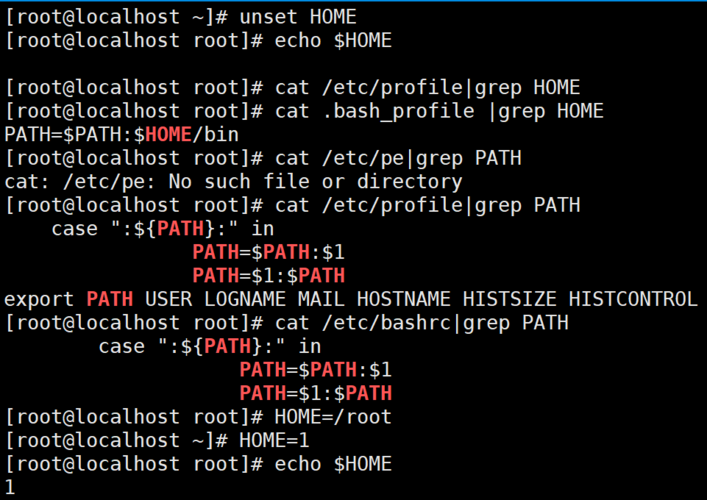Click the 'cat .bash_profile |grep HOME' command
Viewport: 707px width, 500px height.
(x=439, y=111)
